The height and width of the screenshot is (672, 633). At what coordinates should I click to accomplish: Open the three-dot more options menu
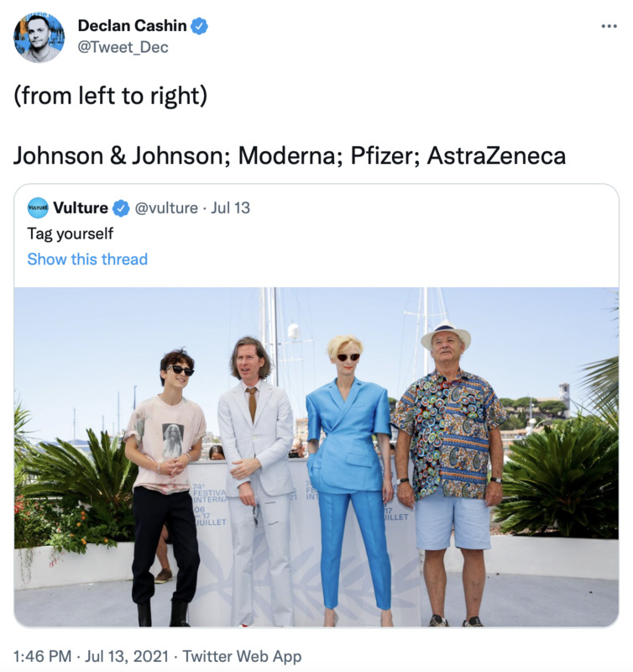click(609, 26)
